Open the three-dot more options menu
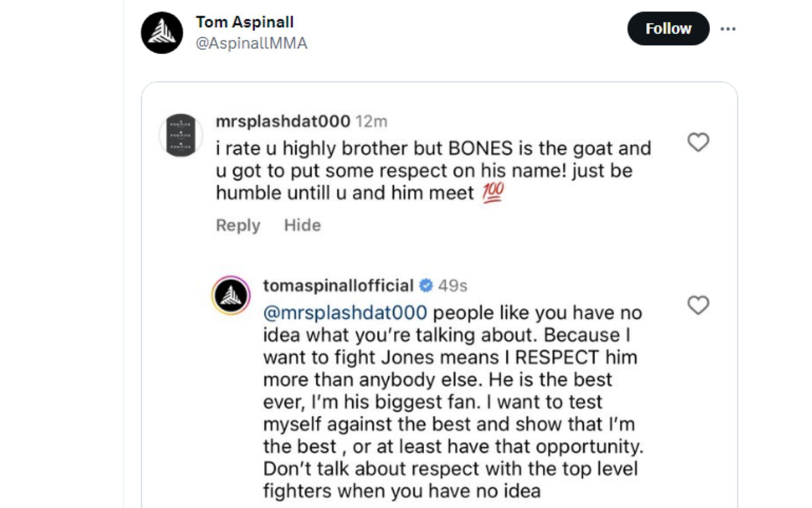 pos(728,29)
